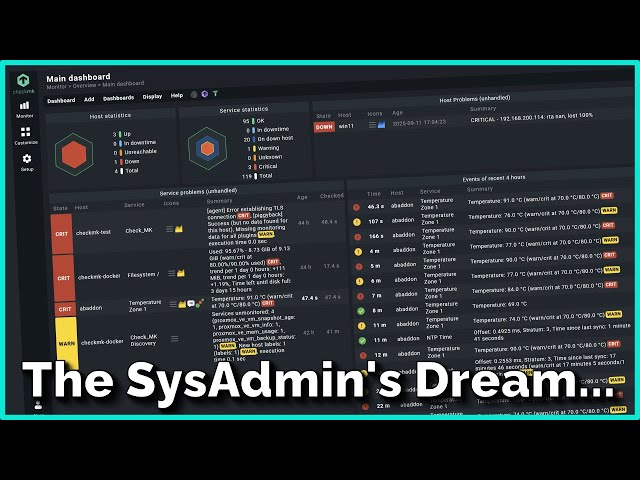Click the red alert icon of the 5 m event
Image resolution: width=640 pixels, height=480 pixels.
[359, 267]
